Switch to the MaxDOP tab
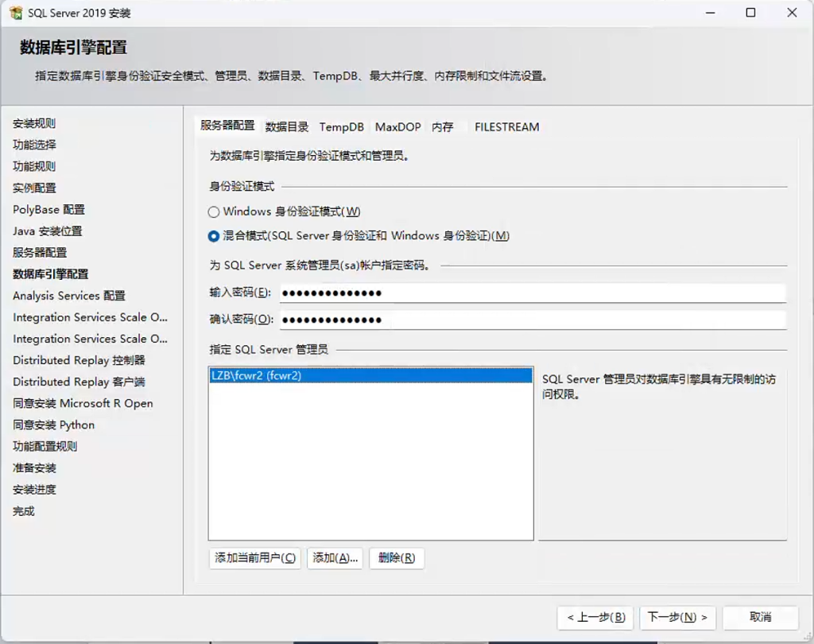 (397, 127)
